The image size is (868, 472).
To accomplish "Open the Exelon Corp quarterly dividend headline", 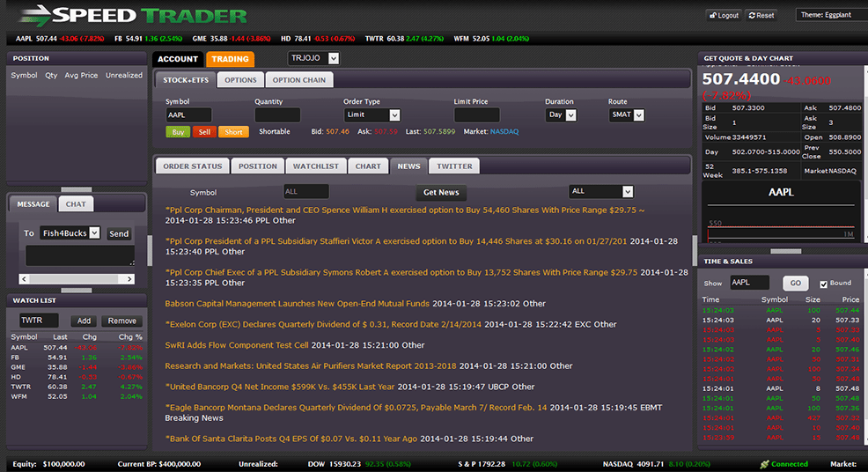I will point(323,324).
